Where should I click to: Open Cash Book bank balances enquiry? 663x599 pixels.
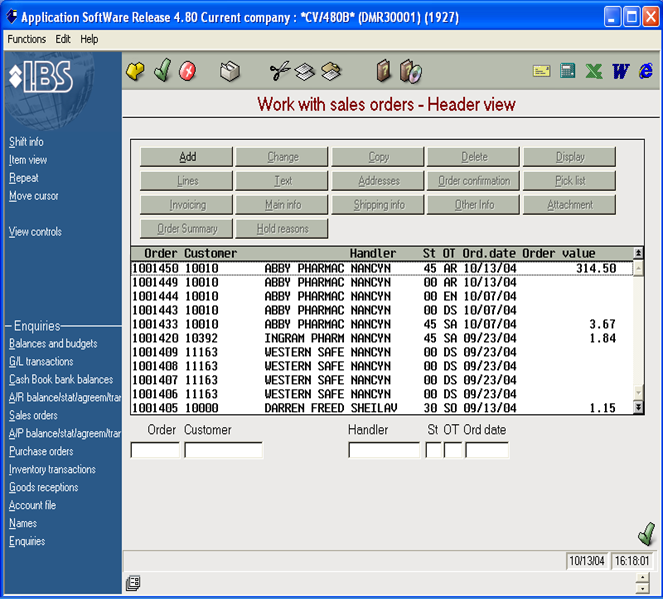pos(61,380)
